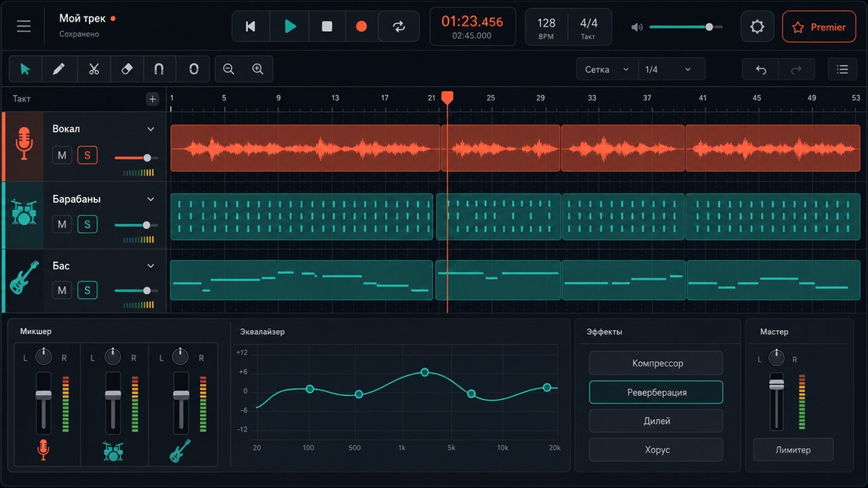Click the Вокал track volume slider
The height and width of the screenshot is (488, 868).
click(136, 158)
